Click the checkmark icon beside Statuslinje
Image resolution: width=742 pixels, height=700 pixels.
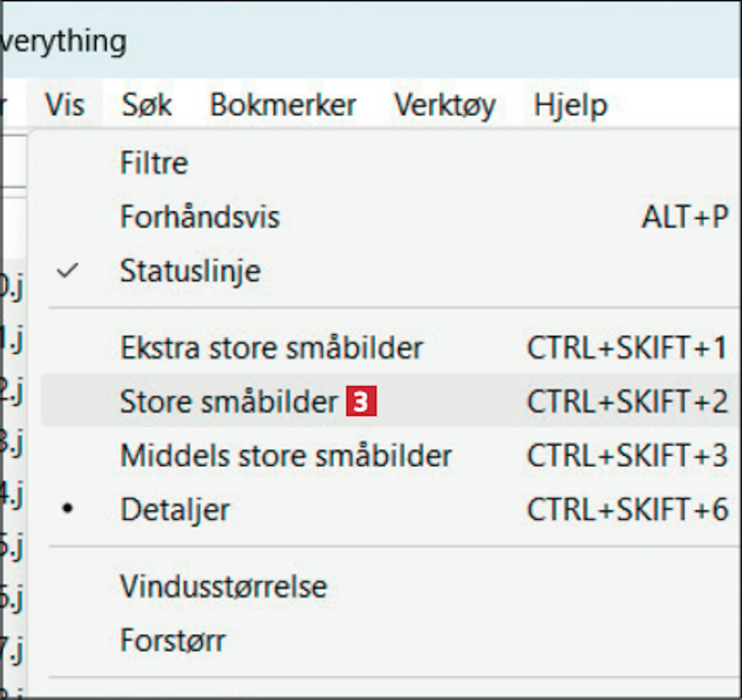click(67, 271)
